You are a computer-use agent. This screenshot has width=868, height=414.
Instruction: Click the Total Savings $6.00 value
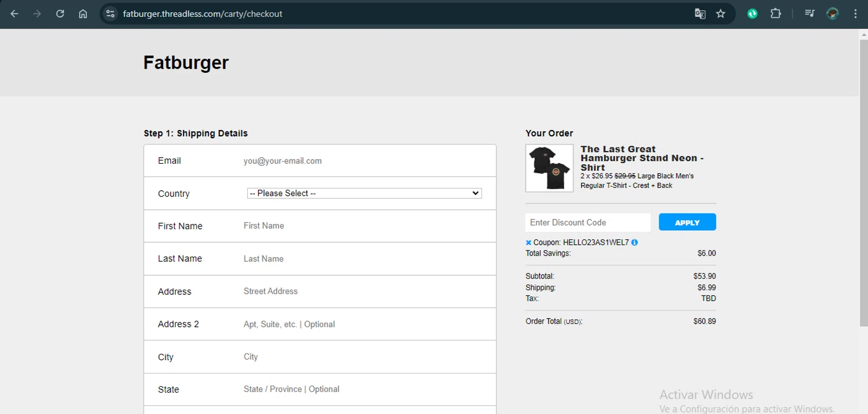707,253
